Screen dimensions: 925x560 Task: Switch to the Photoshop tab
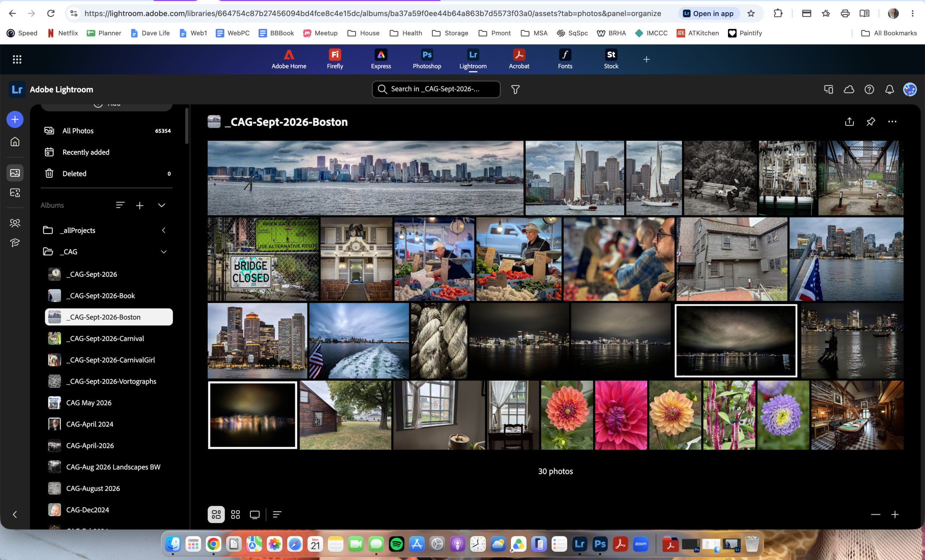(427, 59)
